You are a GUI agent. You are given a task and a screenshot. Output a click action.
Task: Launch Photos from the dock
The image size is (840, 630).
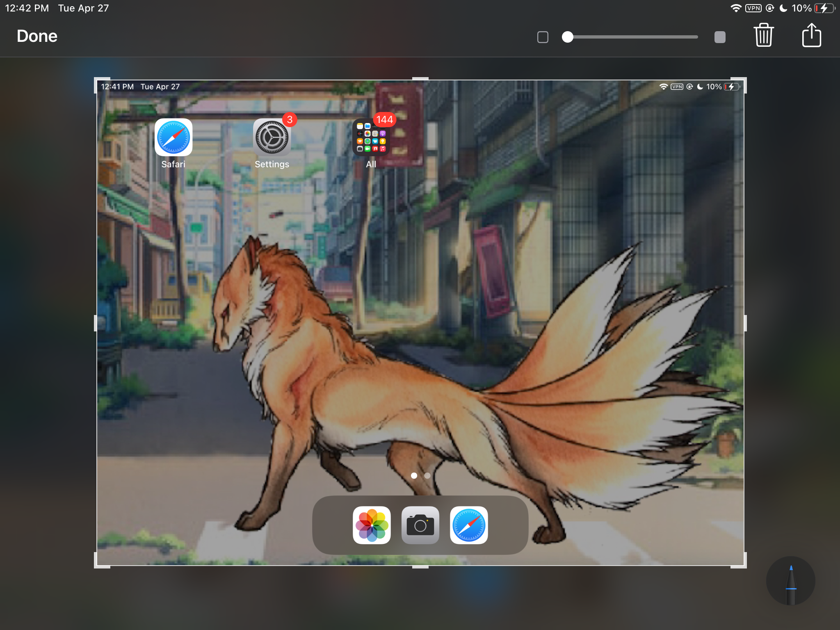[372, 525]
